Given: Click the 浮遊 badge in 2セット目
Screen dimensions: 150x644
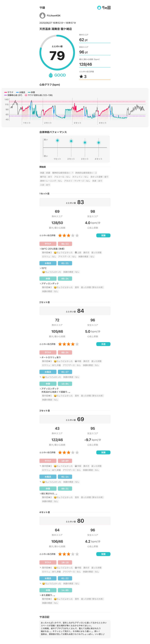Looking at the screenshot, I should point(103,344).
